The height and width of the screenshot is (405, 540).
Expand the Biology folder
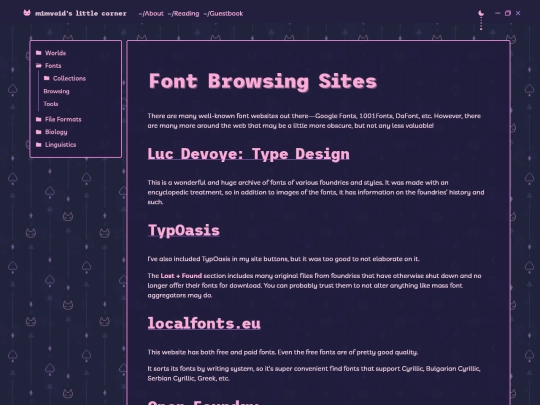click(x=56, y=132)
